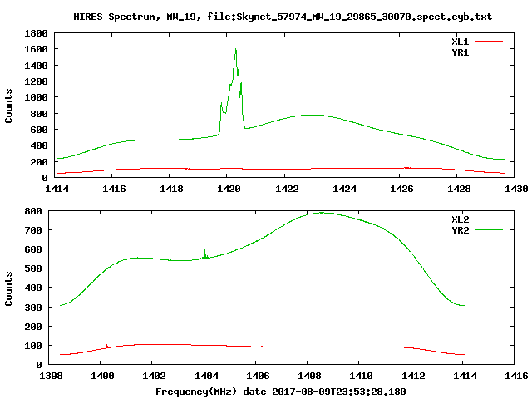Click the green YR2 legend line sample
This screenshot has height=399, width=532.
pos(489,230)
